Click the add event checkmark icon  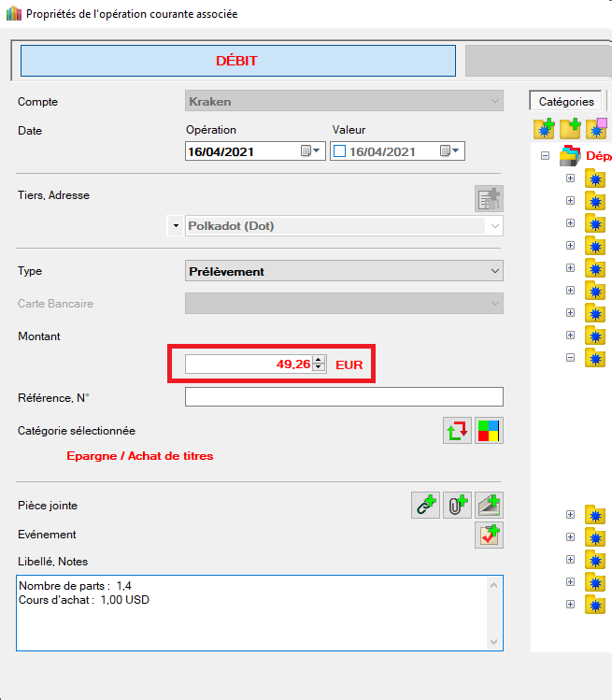point(490,536)
